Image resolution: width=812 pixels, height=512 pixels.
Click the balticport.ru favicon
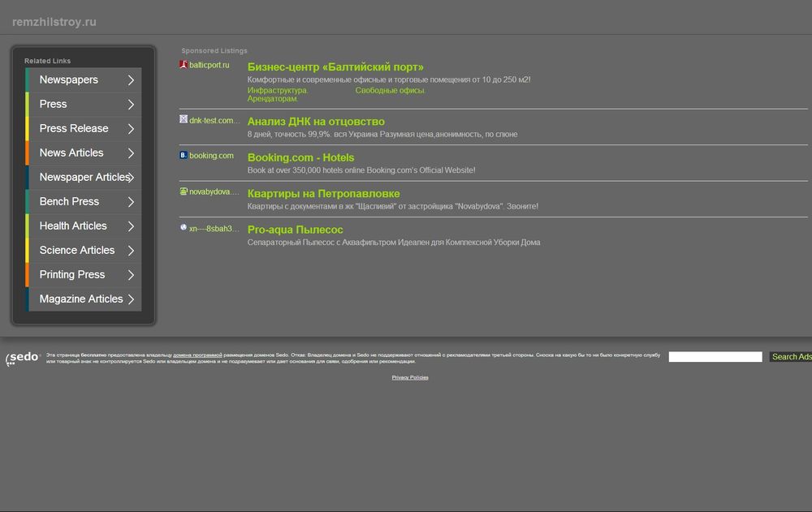(184, 65)
